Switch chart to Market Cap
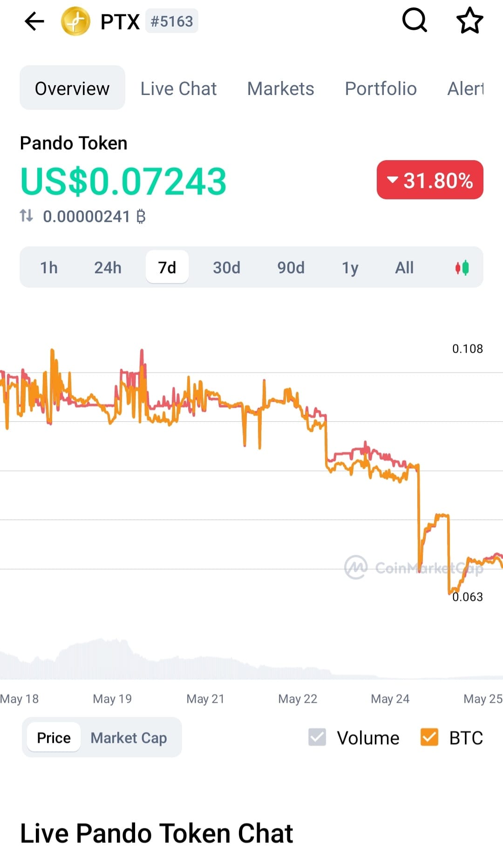The image size is (503, 868). point(129,738)
